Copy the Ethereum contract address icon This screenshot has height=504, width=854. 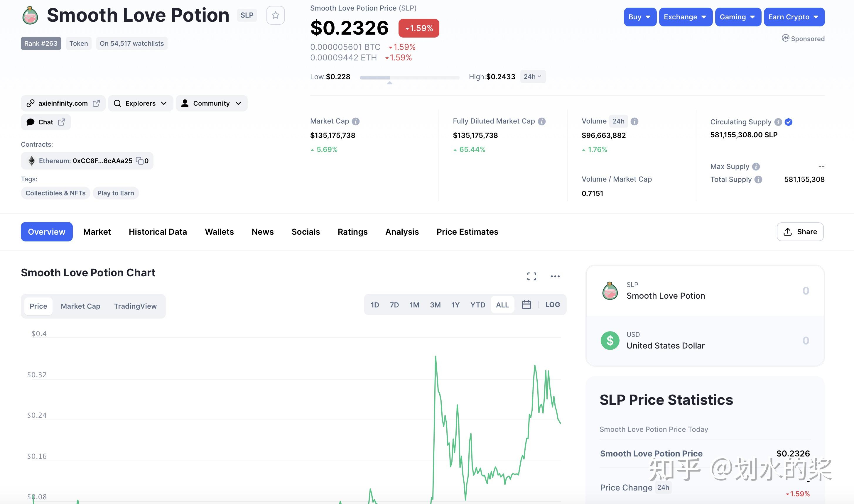[x=140, y=161]
